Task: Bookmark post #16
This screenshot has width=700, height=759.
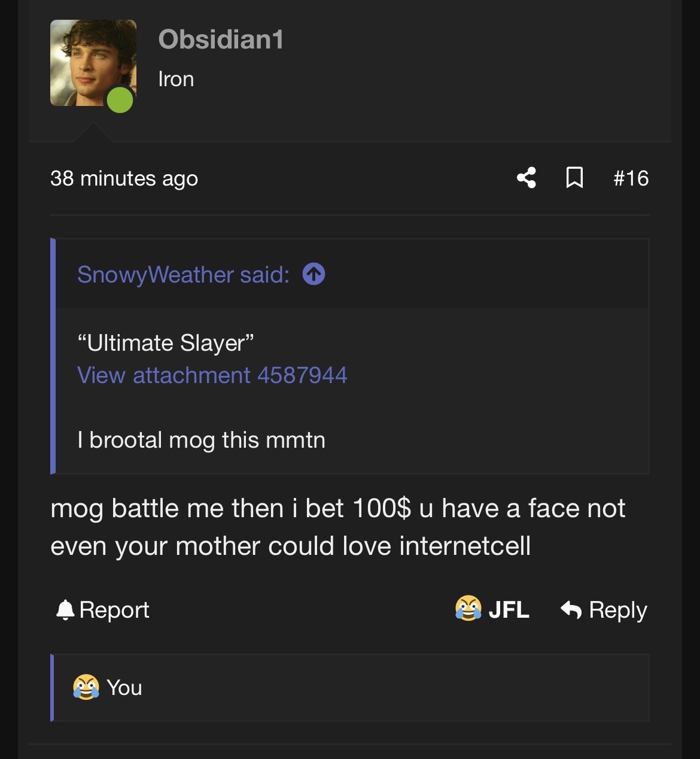Action: (x=574, y=178)
